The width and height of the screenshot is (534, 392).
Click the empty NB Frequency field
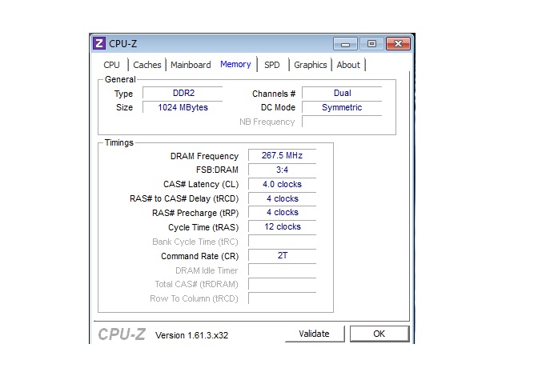pos(342,122)
